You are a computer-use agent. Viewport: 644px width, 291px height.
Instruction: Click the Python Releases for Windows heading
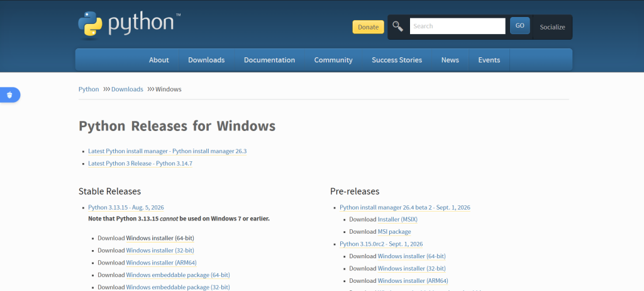pyautogui.click(x=177, y=126)
